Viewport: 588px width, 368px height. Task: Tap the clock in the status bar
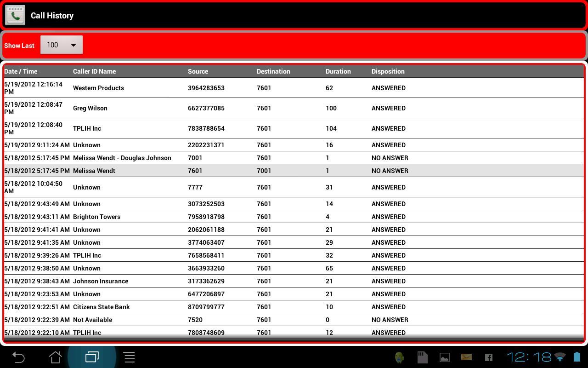(x=528, y=356)
